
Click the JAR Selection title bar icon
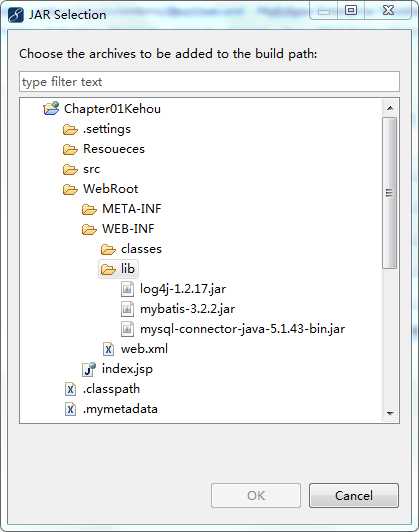[x=16, y=15]
